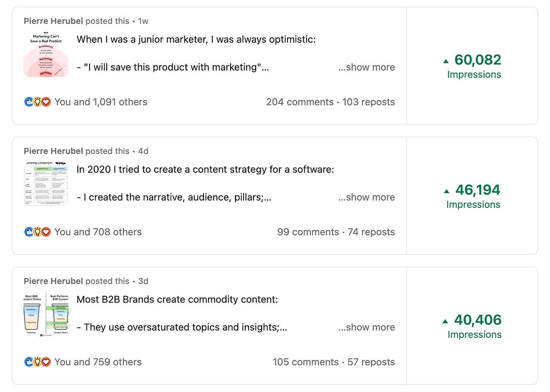Screen dimensions: 550x392
Task: Click reaction icons on the junior marketer post
Action: click(x=37, y=102)
